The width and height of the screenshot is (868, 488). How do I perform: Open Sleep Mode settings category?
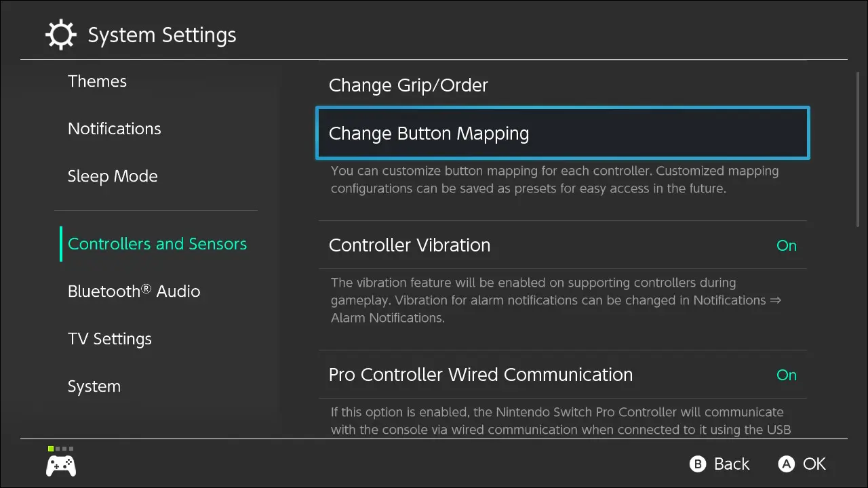tap(113, 176)
